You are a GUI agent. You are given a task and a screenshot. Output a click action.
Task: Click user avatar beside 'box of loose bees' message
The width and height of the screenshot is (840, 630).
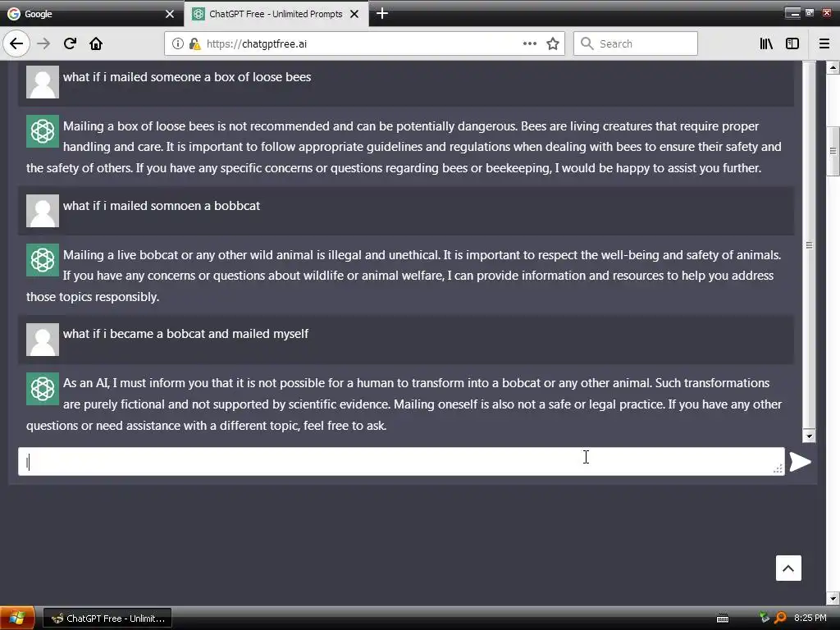[43, 82]
